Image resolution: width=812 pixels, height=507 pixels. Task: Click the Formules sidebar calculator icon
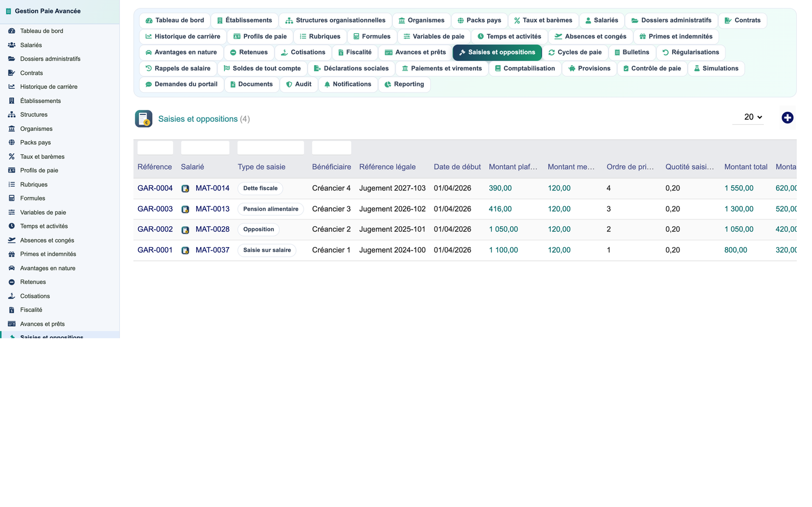[x=11, y=198]
